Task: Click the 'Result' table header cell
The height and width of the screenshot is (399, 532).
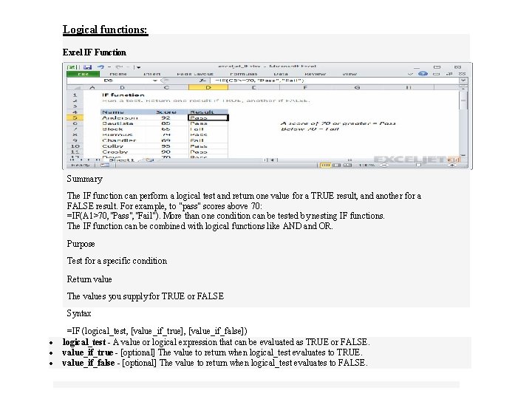Action: [208, 112]
